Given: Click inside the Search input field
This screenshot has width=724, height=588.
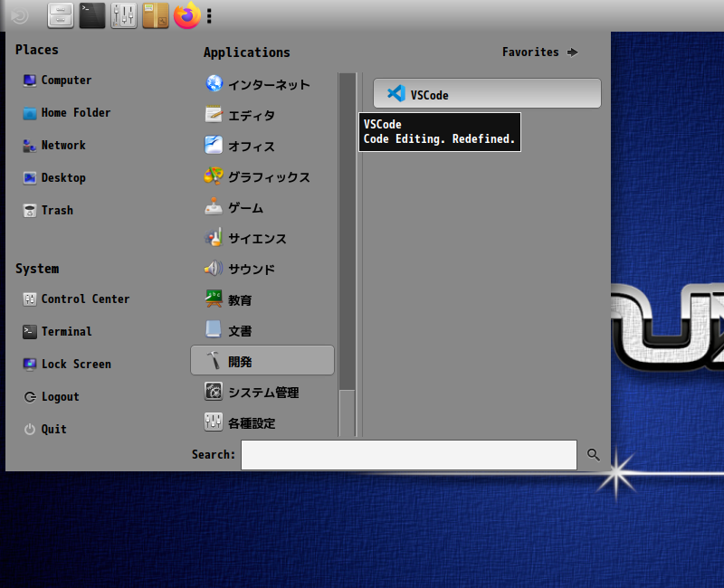Looking at the screenshot, I should [x=409, y=455].
